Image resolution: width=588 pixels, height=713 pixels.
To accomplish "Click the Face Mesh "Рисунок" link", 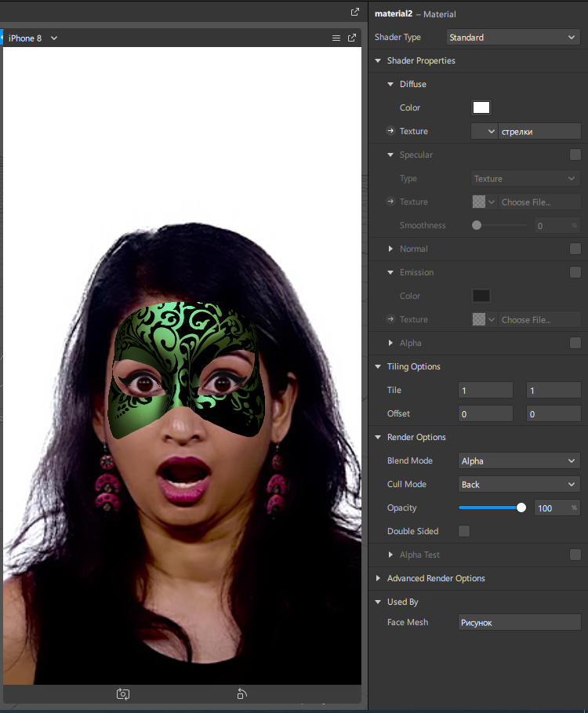I will coord(519,623).
